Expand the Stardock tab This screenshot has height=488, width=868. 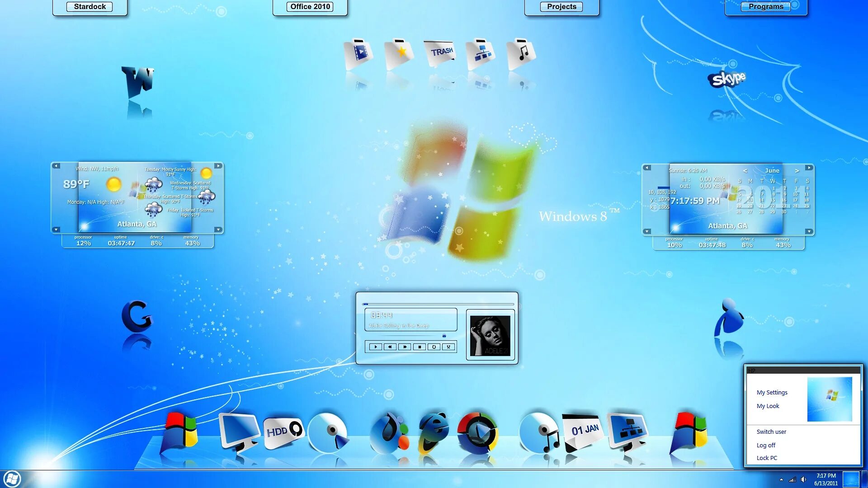click(x=90, y=7)
